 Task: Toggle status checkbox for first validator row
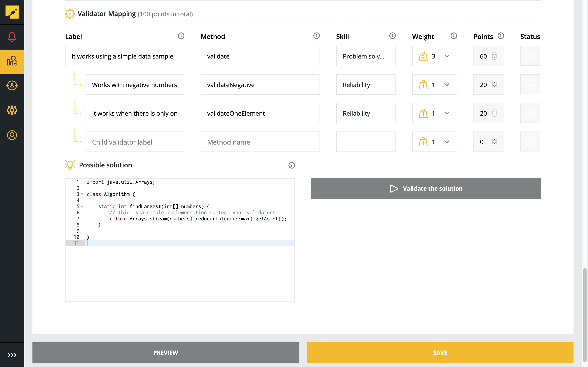(x=530, y=56)
